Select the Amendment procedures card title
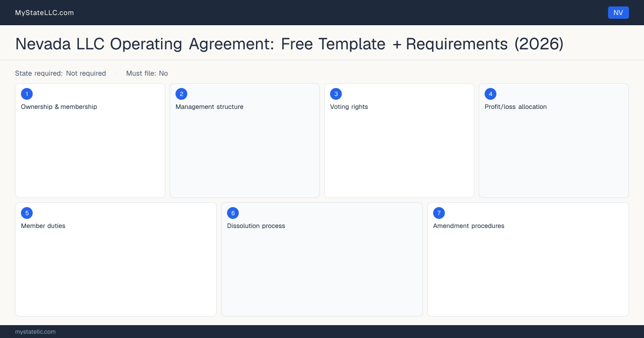The width and height of the screenshot is (644, 338). [469, 226]
